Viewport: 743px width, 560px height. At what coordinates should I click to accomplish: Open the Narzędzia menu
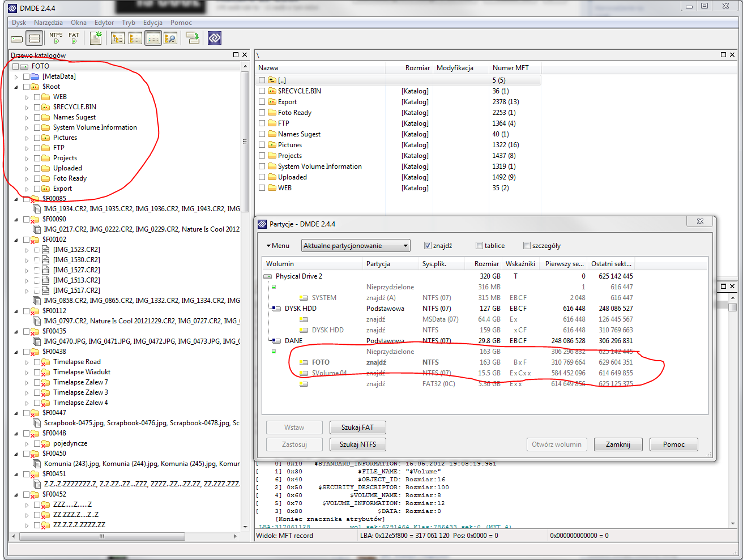click(48, 23)
